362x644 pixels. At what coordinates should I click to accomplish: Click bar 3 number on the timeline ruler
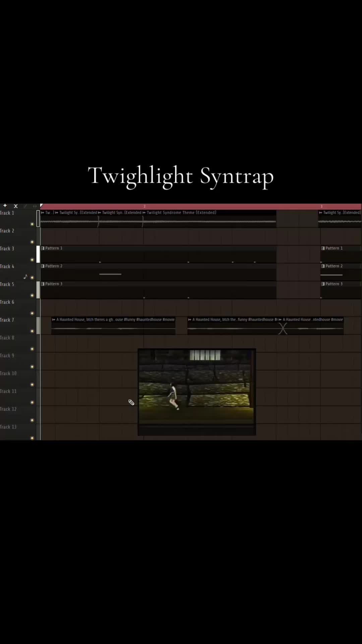pyautogui.click(x=321, y=206)
